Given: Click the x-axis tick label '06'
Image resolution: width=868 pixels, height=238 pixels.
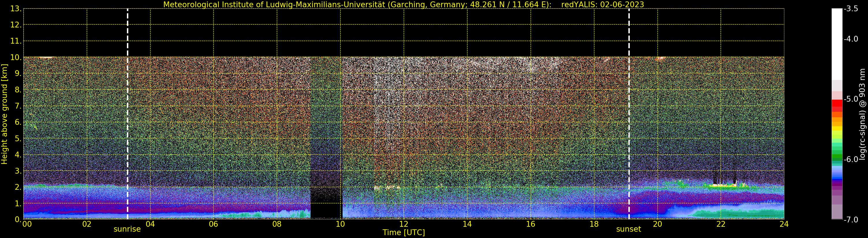Looking at the screenshot, I should (x=213, y=224).
